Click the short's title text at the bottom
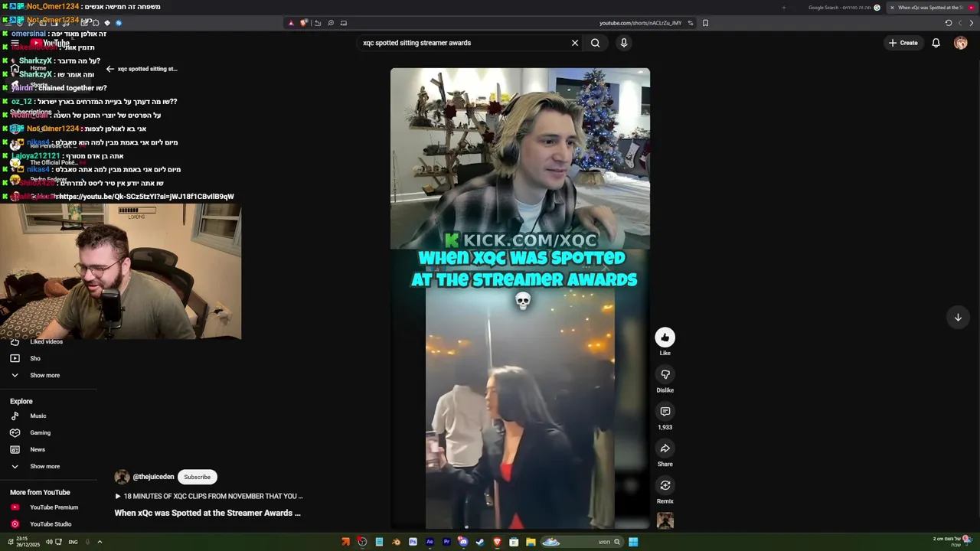Image resolution: width=980 pixels, height=551 pixels. [207, 514]
